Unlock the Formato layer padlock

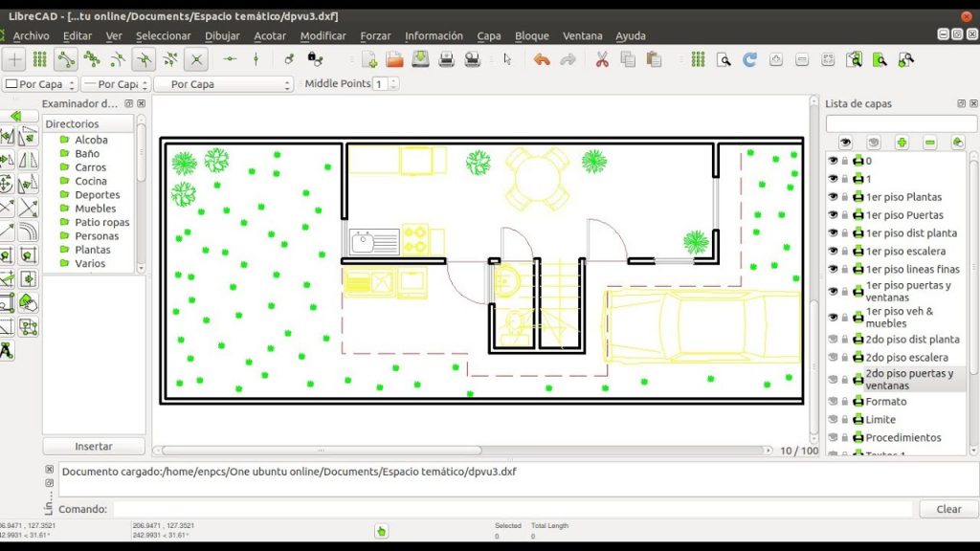(x=845, y=401)
